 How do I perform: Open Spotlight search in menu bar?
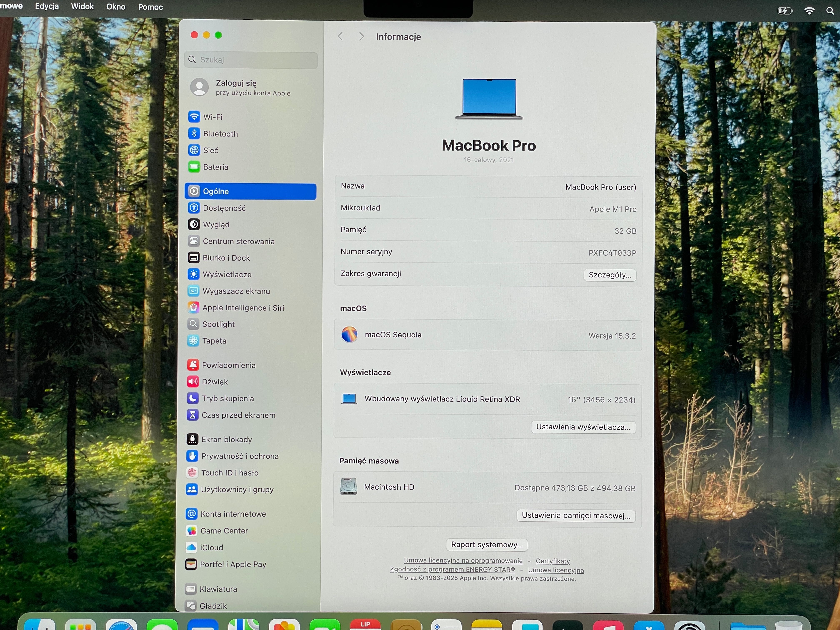pos(830,11)
